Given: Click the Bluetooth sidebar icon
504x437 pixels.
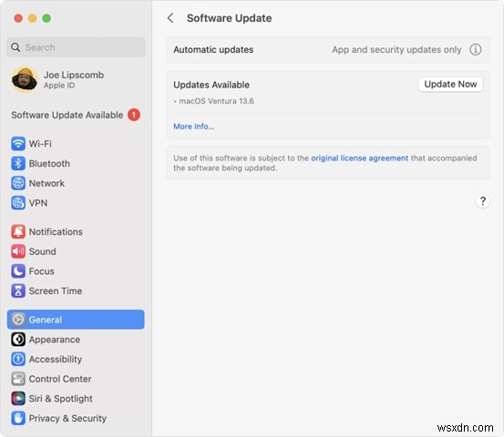Looking at the screenshot, I should point(18,164).
